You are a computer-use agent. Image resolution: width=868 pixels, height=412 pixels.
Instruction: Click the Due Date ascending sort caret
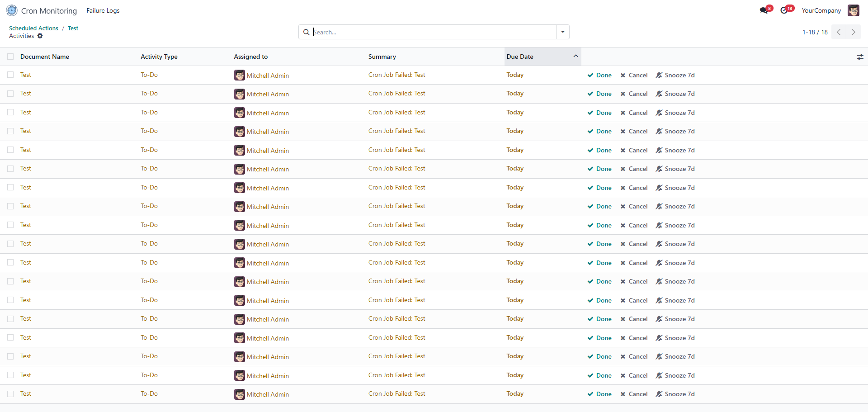pyautogui.click(x=576, y=56)
